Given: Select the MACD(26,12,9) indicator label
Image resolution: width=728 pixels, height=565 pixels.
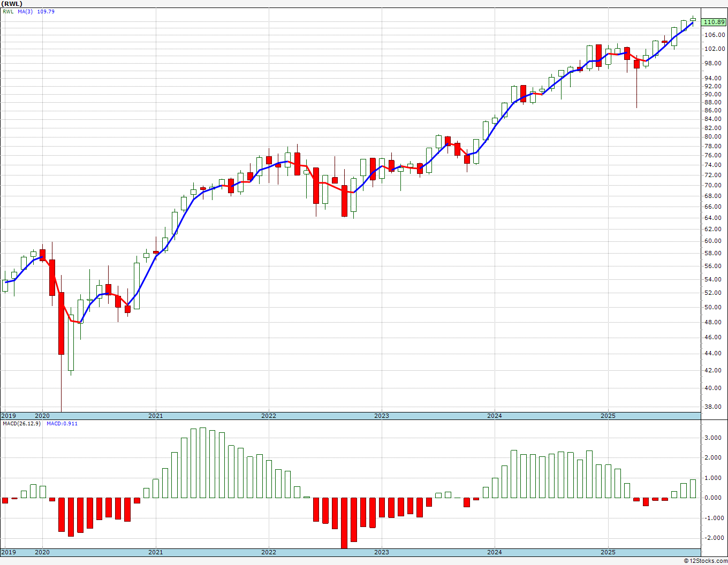Looking at the screenshot, I should point(21,423).
